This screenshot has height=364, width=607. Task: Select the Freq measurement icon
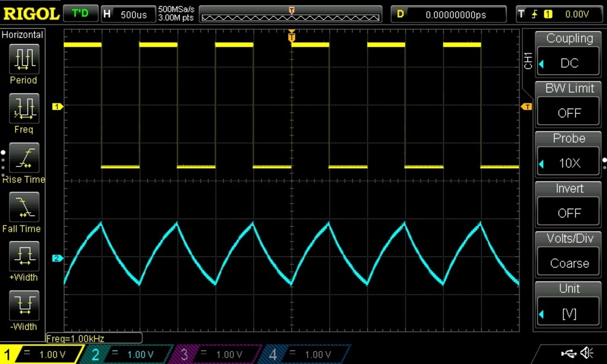pos(23,109)
